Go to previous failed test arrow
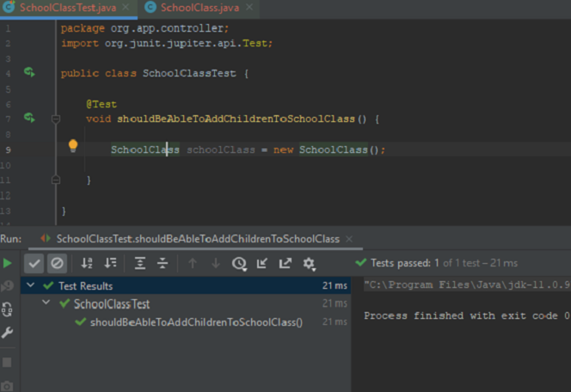This screenshot has width=571, height=392. [x=193, y=263]
